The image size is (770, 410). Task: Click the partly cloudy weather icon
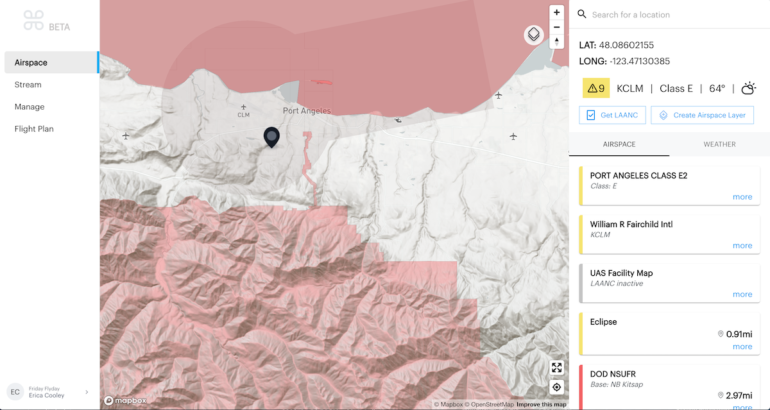749,88
